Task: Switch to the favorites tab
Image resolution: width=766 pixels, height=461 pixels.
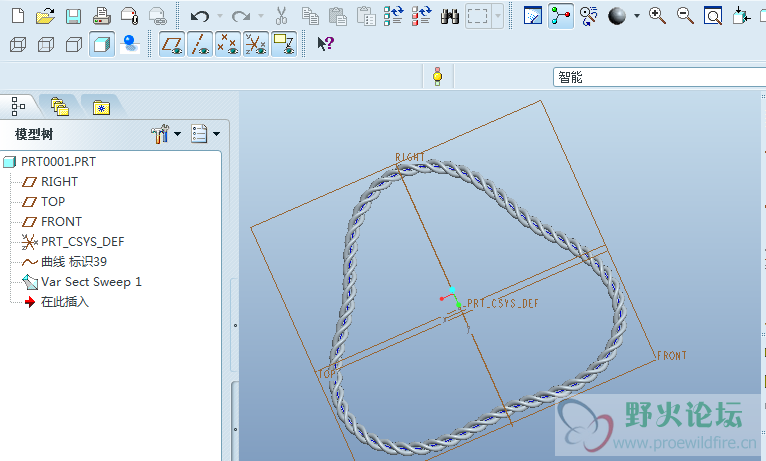Action: point(101,107)
